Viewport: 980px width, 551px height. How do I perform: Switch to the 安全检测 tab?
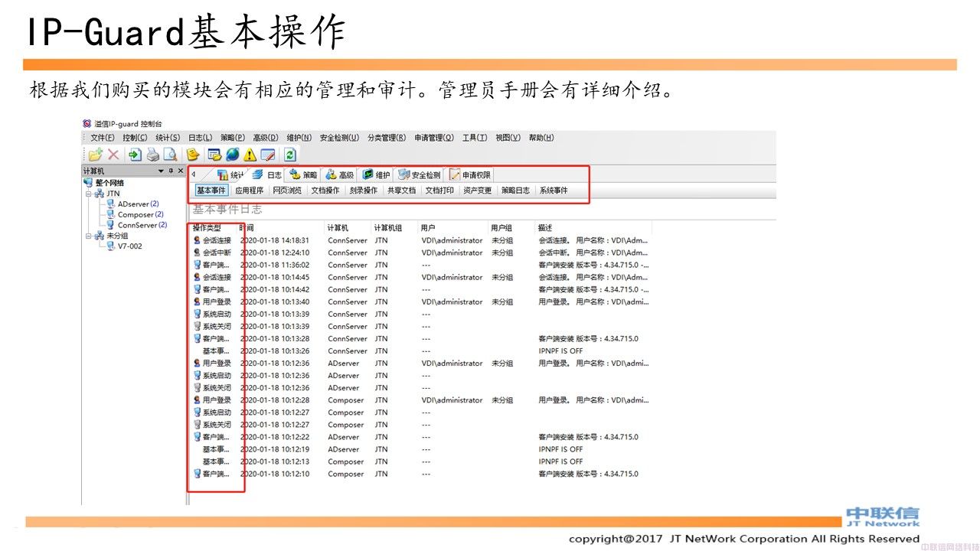419,175
